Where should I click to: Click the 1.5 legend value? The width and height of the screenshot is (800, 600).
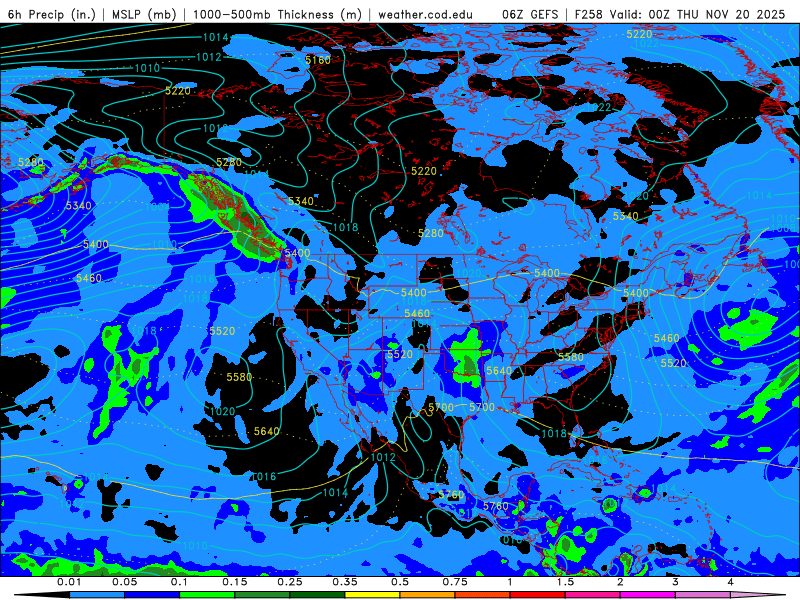[x=565, y=582]
